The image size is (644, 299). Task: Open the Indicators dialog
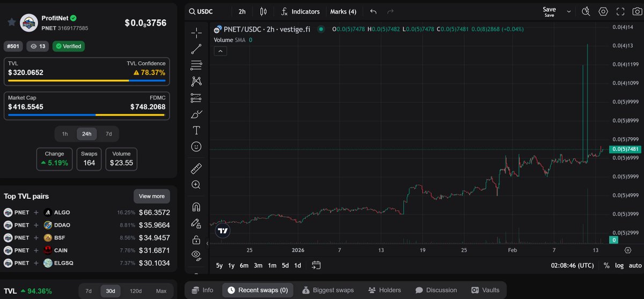pos(301,11)
